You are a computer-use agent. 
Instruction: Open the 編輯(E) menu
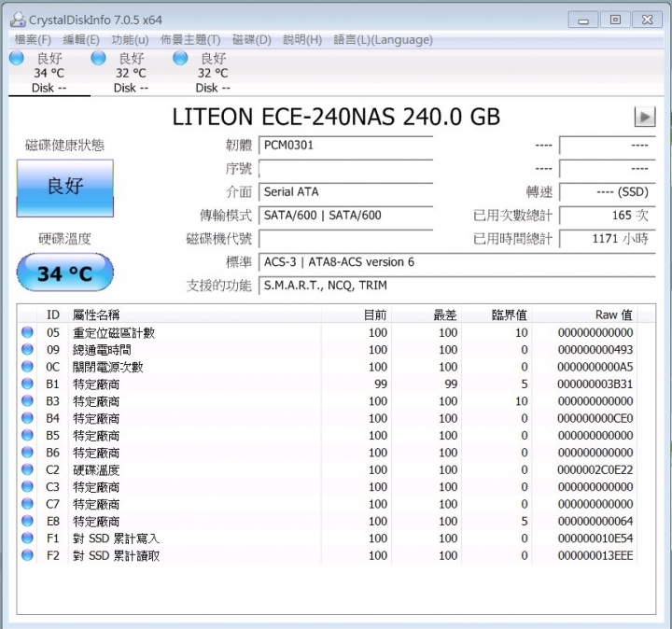[81, 40]
